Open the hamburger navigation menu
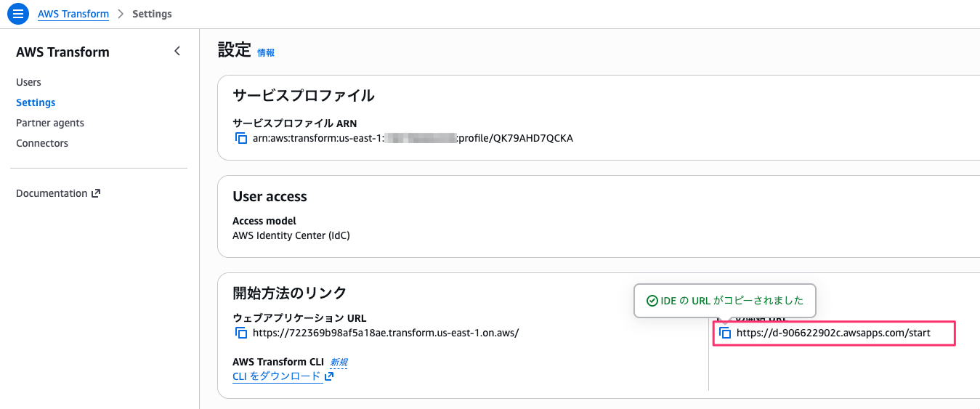Image resolution: width=980 pixels, height=409 pixels. tap(18, 14)
